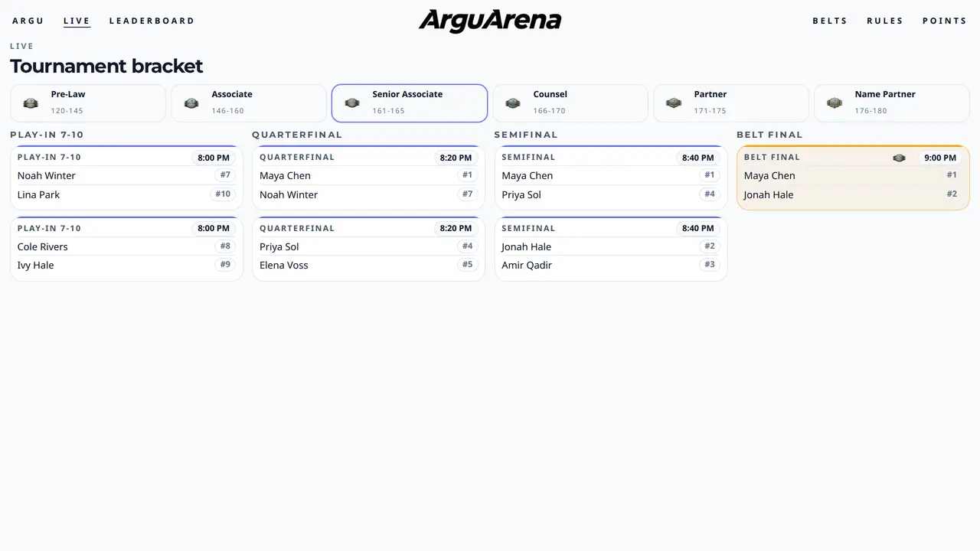Click the Senior Associate belt icon
The height and width of the screenshot is (551, 980).
[x=352, y=103]
